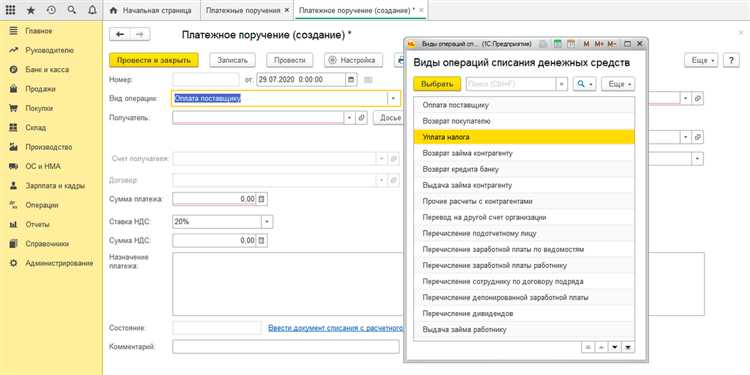Follow the Ввести документ списания link
The width and height of the screenshot is (750, 375).
pos(335,328)
